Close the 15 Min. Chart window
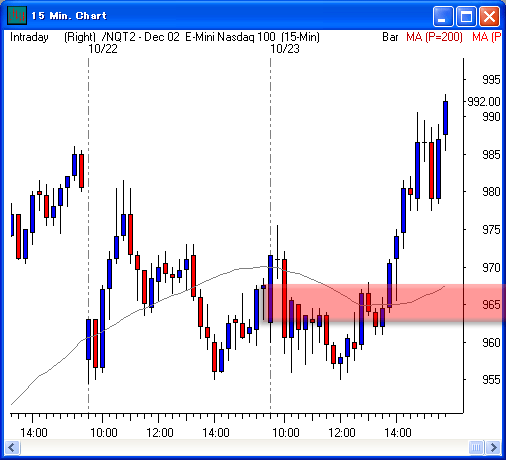Image resolution: width=506 pixels, height=460 pixels. point(489,16)
